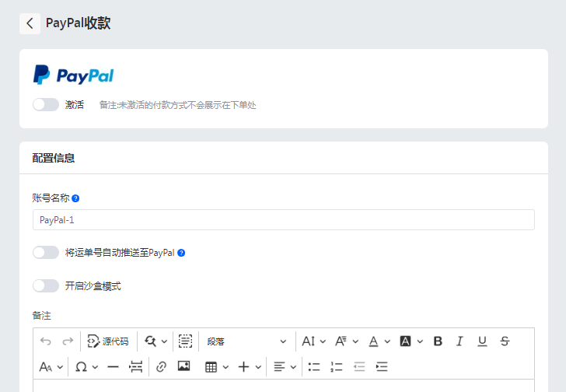Click the font background color icon

(405, 341)
